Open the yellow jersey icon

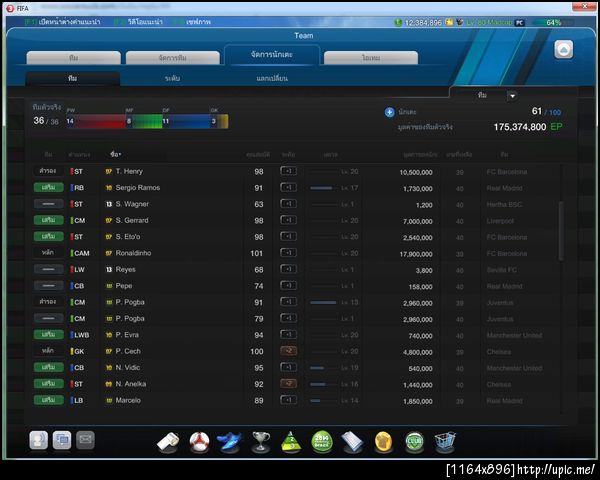click(383, 442)
